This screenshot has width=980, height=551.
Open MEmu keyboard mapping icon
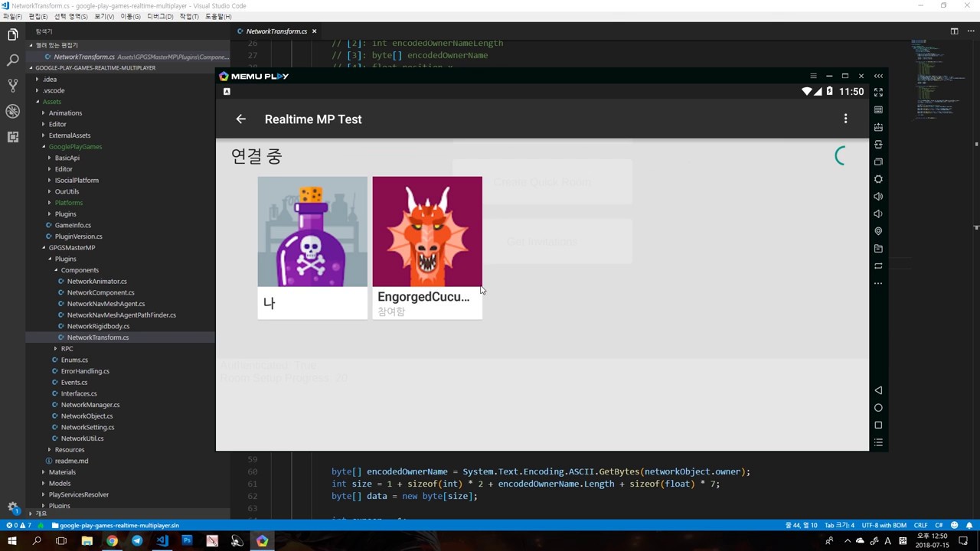click(878, 109)
